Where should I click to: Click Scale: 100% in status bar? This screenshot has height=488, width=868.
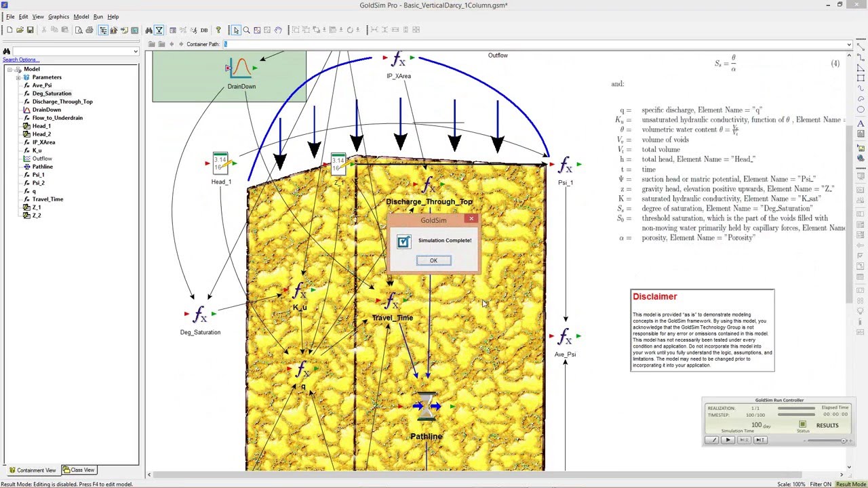tap(791, 484)
